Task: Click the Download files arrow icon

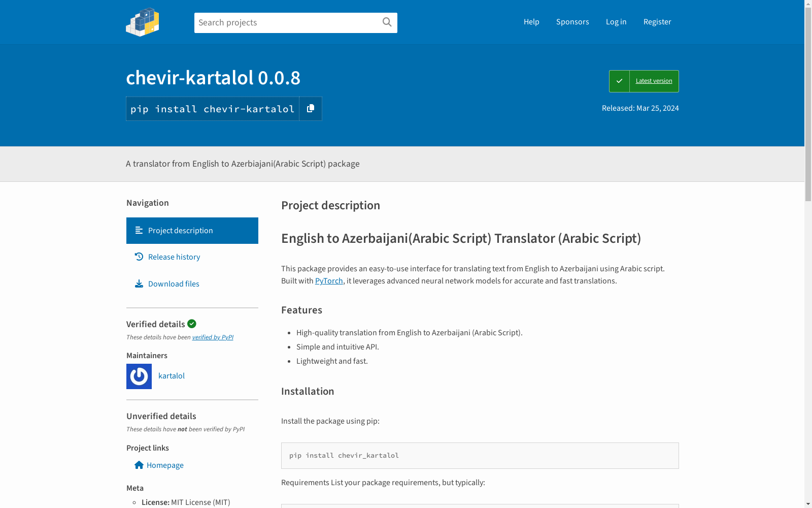Action: [x=139, y=283]
